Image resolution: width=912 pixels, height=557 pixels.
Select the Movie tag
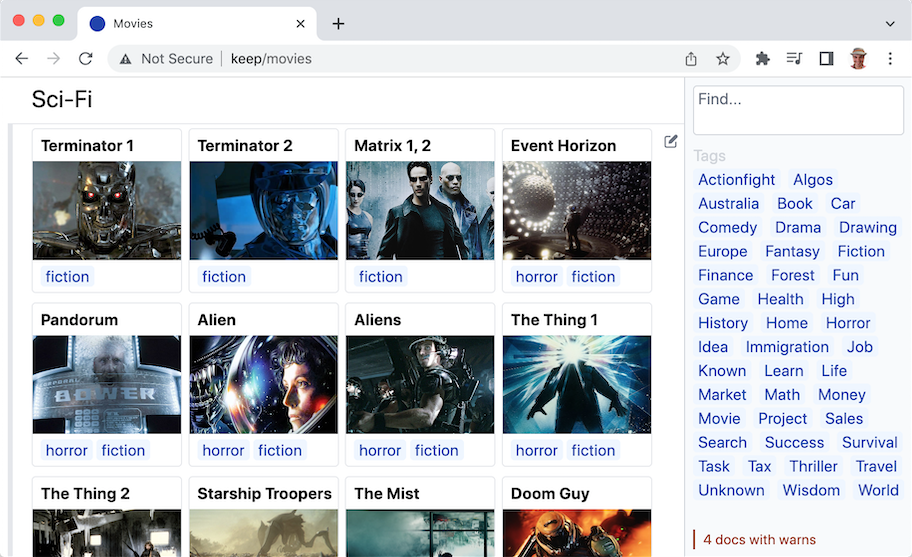[719, 418]
